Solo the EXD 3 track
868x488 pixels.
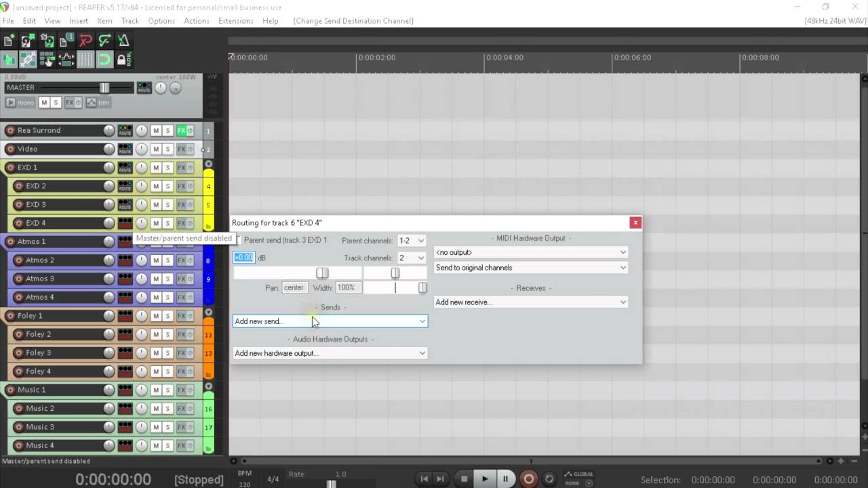(x=167, y=205)
